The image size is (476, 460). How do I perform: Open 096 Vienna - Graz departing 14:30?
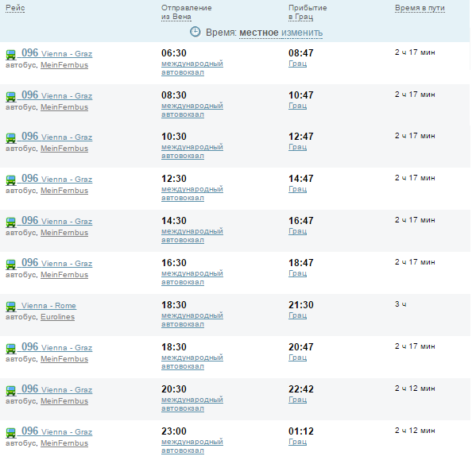[56, 221]
